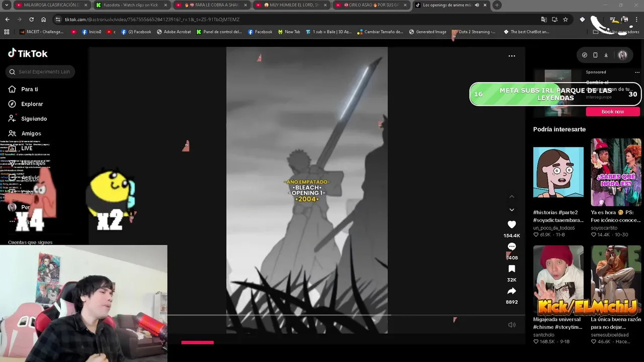The image size is (644, 362).
Task: Click the translate page icon
Action: tap(544, 20)
